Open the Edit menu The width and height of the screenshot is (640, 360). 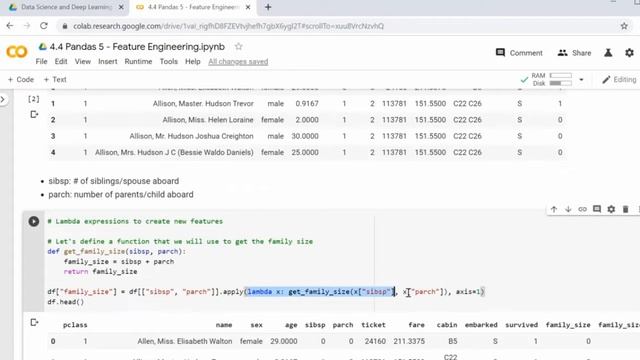[61, 62]
